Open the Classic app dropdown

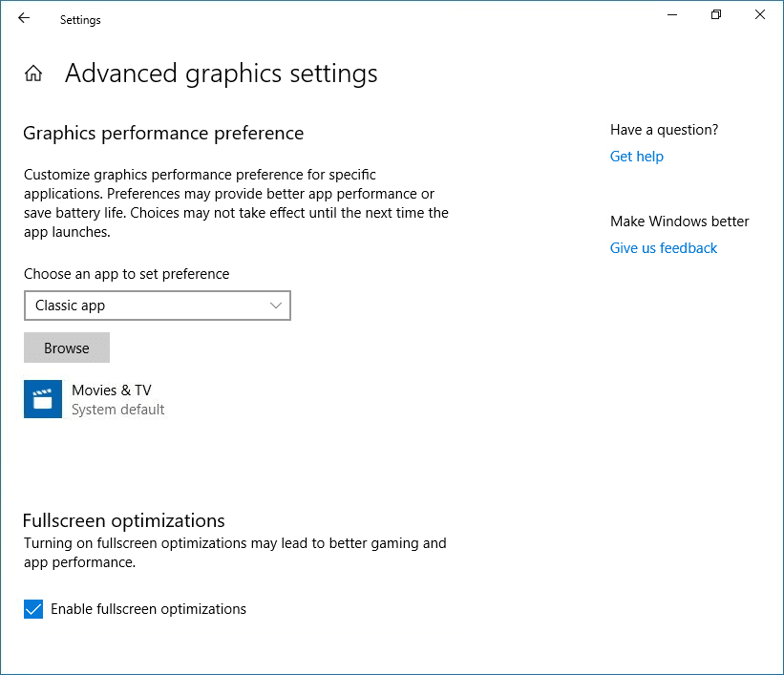[158, 306]
